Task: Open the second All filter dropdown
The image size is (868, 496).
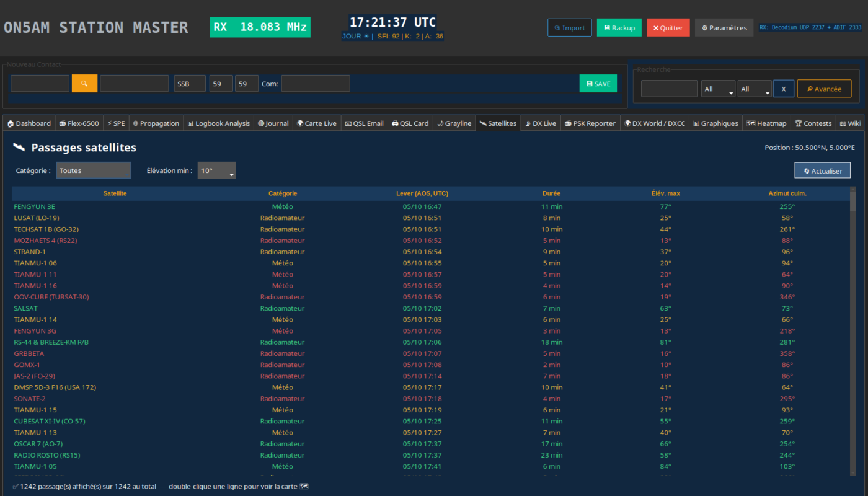Action: (x=755, y=89)
